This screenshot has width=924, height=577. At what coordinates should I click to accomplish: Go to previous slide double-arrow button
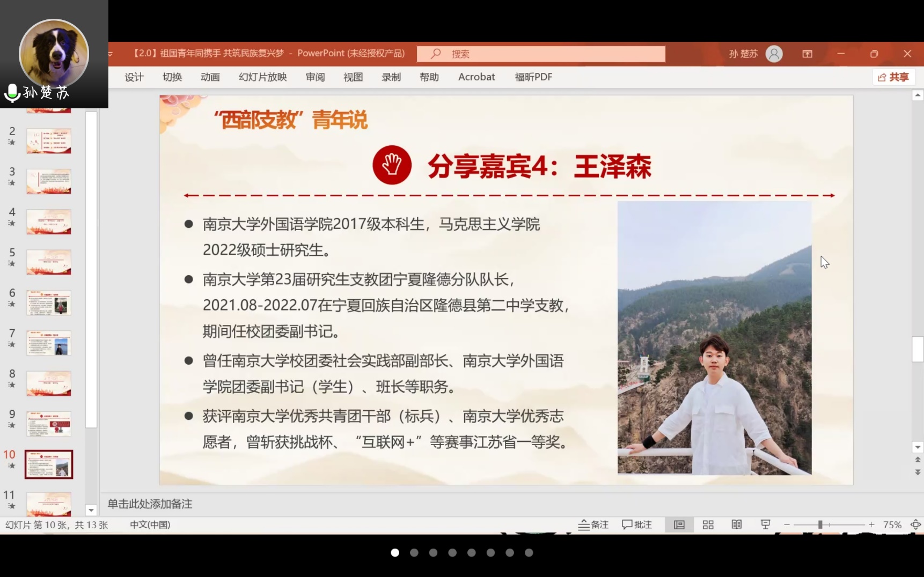pyautogui.click(x=918, y=460)
